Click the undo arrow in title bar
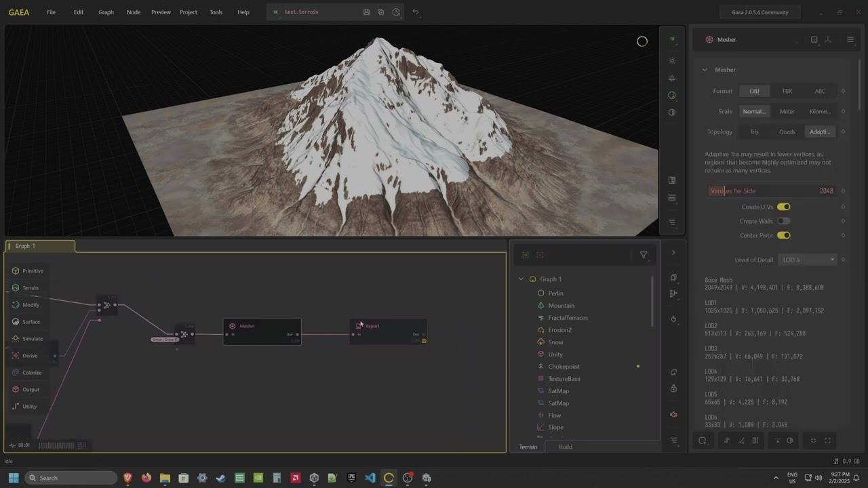Viewport: 868px width, 488px height. click(416, 12)
